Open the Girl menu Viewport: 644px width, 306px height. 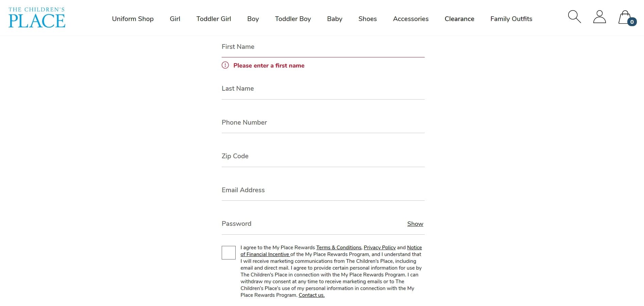[175, 19]
